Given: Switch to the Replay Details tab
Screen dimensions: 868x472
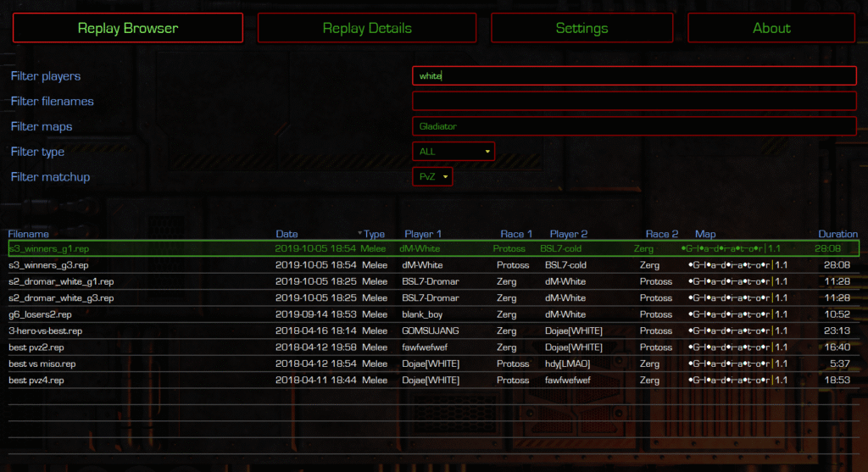Looking at the screenshot, I should pyautogui.click(x=367, y=28).
